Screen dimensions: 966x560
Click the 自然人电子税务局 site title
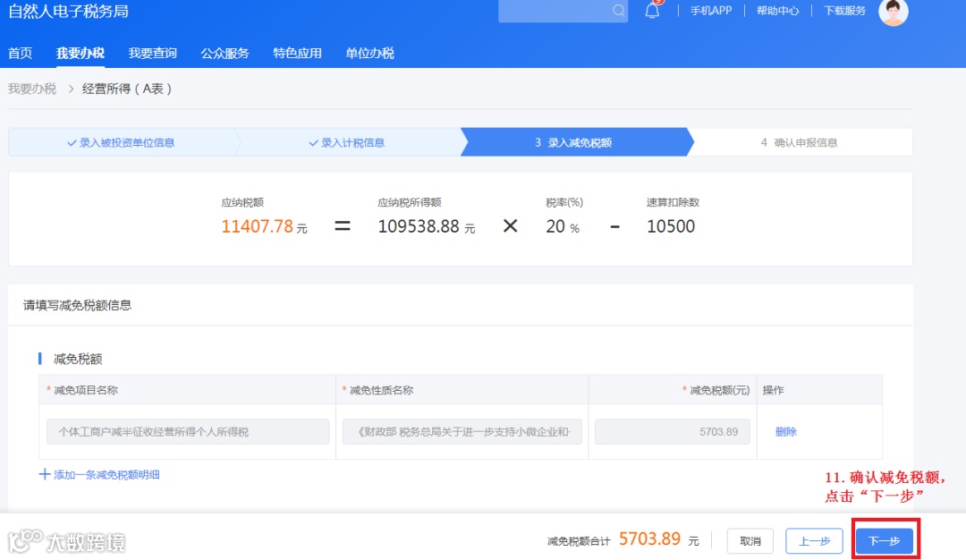(68, 11)
